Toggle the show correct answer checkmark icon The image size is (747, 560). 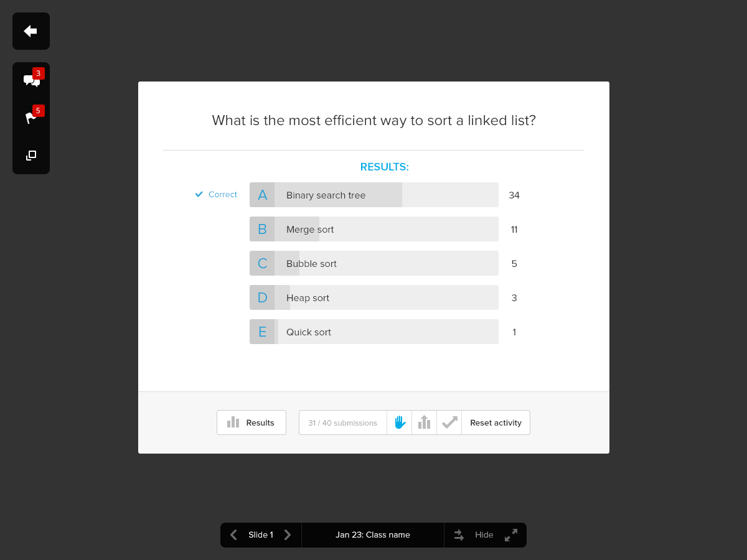(449, 422)
